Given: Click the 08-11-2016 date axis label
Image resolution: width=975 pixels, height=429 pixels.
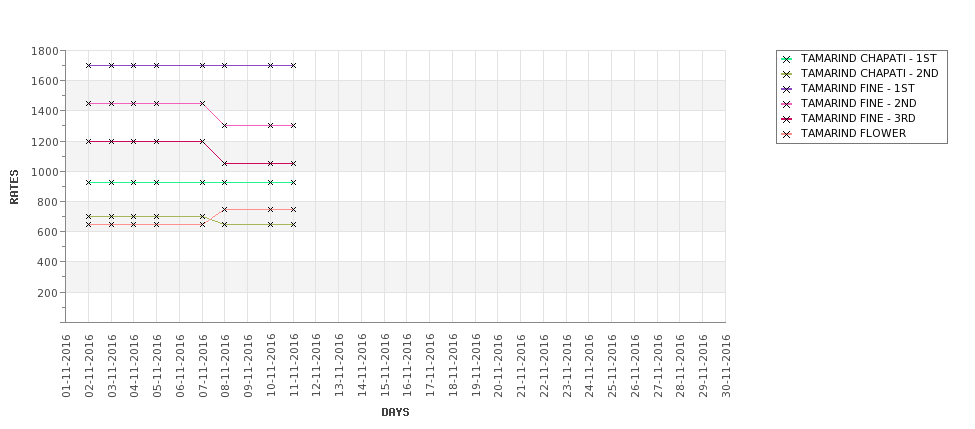Looking at the screenshot, I should pos(225,366).
